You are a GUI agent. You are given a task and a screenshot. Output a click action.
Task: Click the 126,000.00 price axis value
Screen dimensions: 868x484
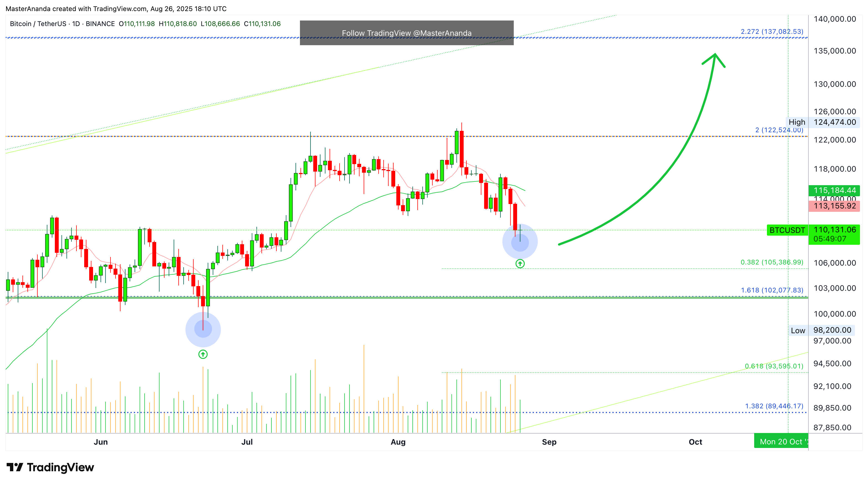point(835,112)
